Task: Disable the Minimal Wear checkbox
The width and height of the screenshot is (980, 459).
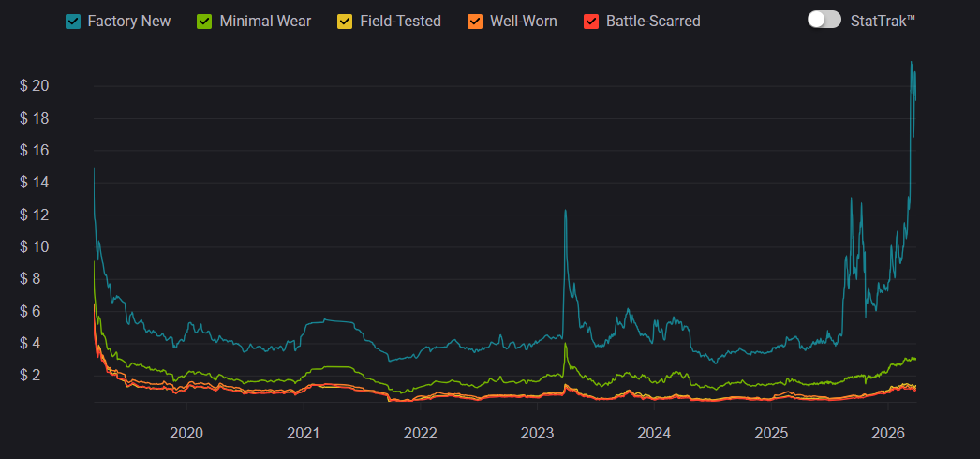Action: pos(205,21)
